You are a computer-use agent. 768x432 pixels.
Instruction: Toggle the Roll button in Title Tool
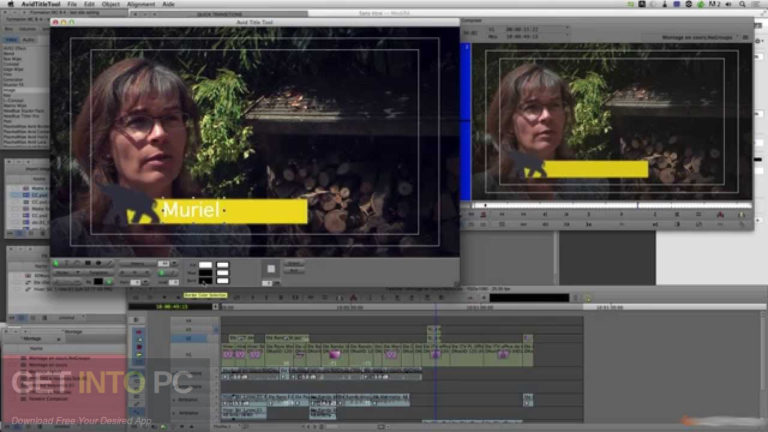[x=293, y=270]
